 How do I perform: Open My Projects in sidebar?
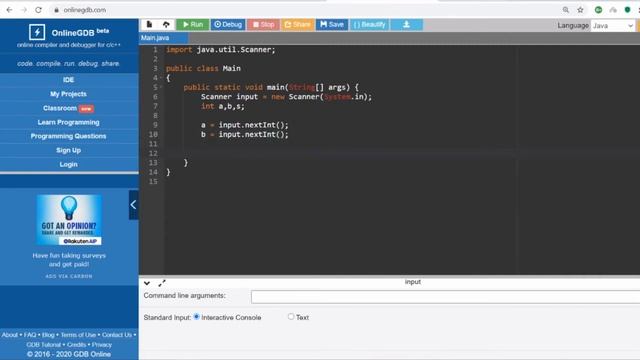tap(69, 94)
